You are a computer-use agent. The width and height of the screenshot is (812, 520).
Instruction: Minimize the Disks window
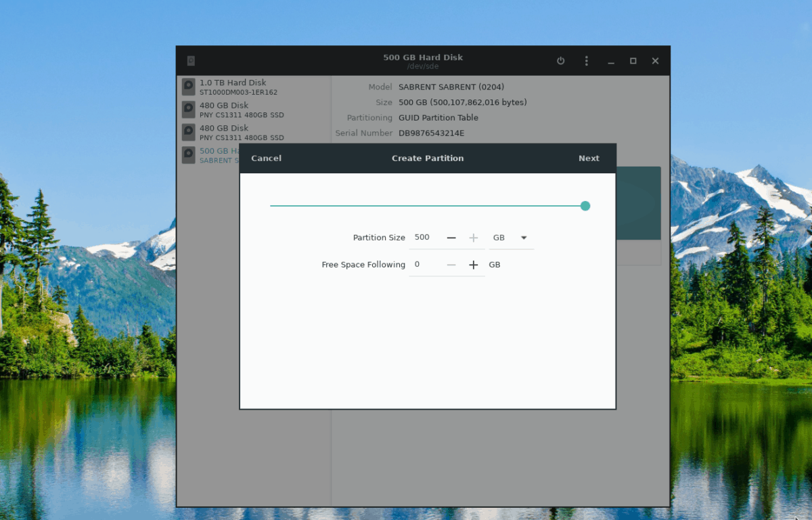point(611,61)
